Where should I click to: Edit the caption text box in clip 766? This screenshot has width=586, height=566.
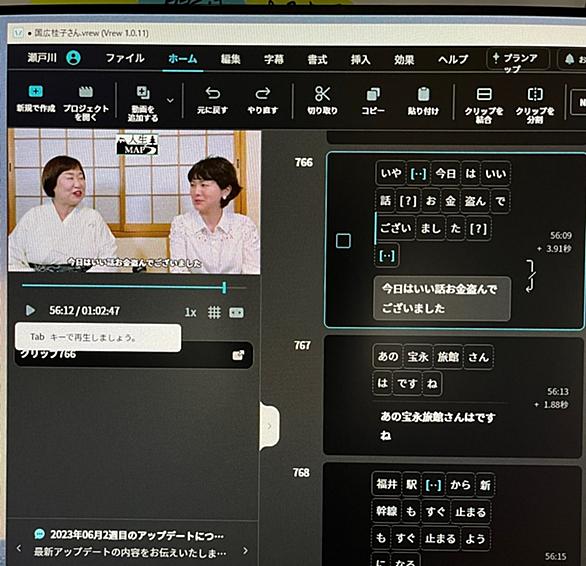(442, 298)
